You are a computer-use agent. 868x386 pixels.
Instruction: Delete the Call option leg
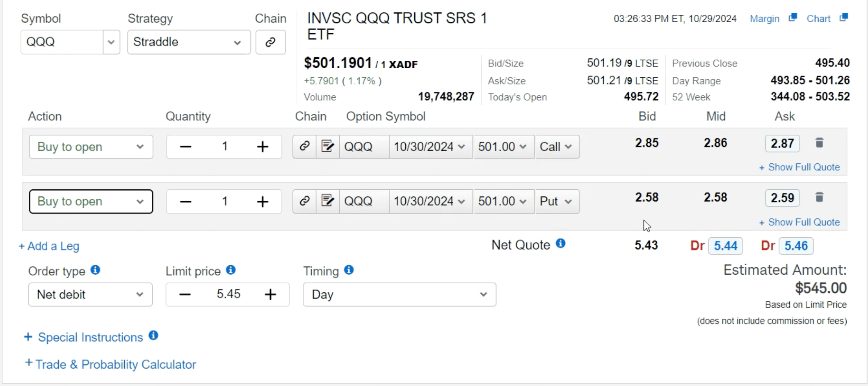tap(819, 143)
